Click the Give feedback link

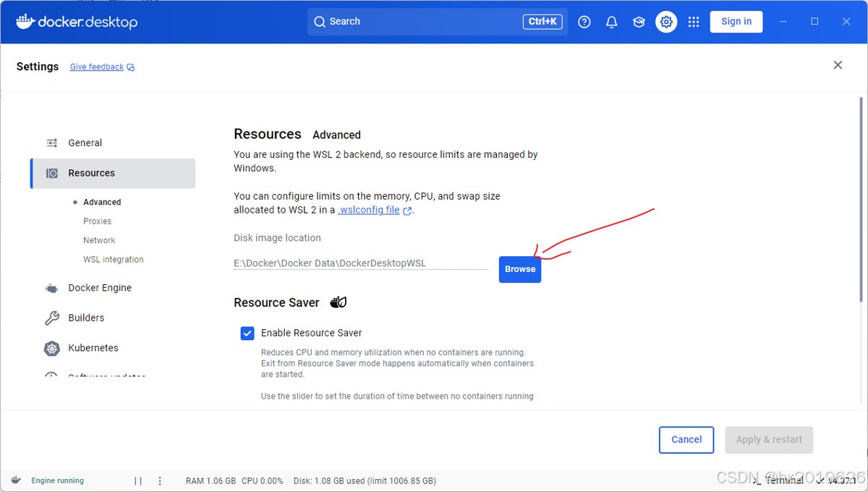click(97, 67)
